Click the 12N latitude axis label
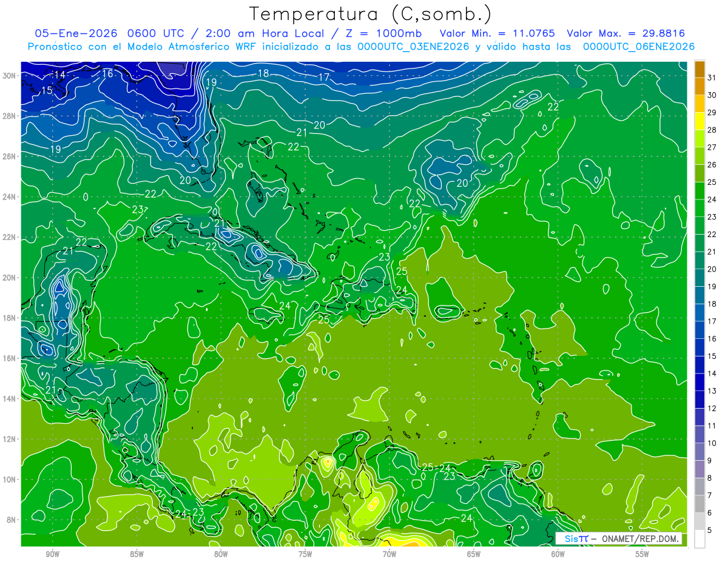728x562 pixels. 9,439
